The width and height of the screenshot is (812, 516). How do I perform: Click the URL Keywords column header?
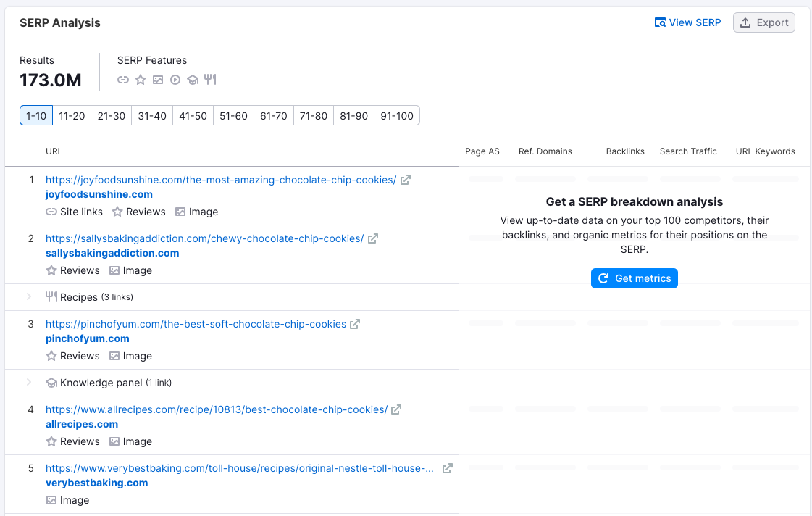point(766,151)
